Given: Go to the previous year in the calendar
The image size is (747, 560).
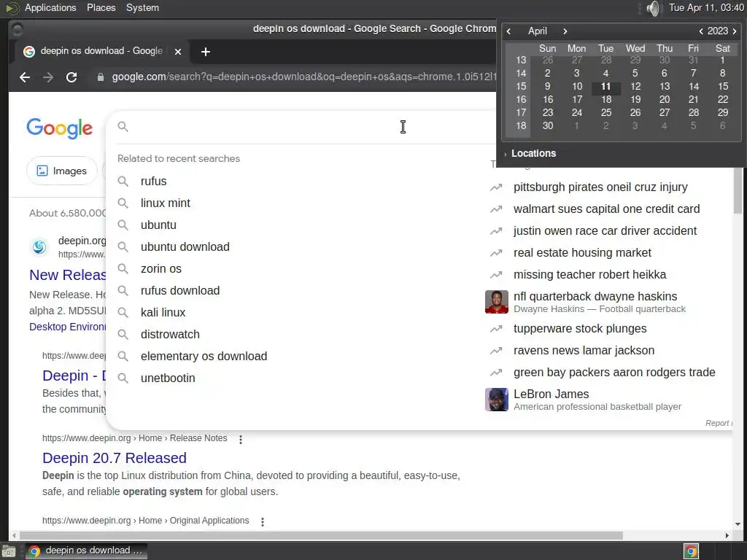Looking at the screenshot, I should coord(701,31).
